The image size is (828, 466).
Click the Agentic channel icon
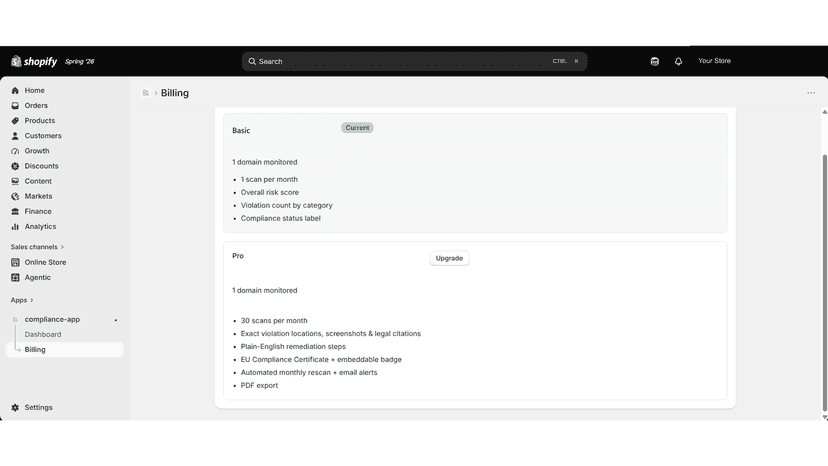15,277
